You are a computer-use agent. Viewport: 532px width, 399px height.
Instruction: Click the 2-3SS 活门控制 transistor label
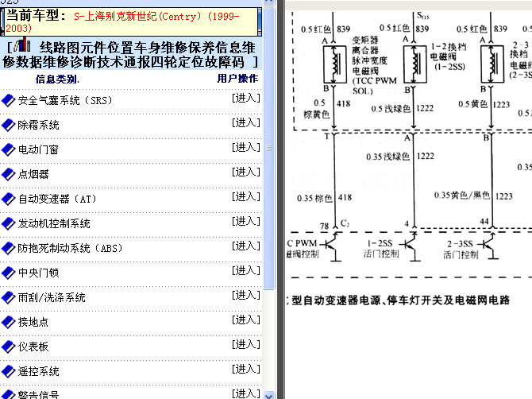pyautogui.click(x=461, y=250)
